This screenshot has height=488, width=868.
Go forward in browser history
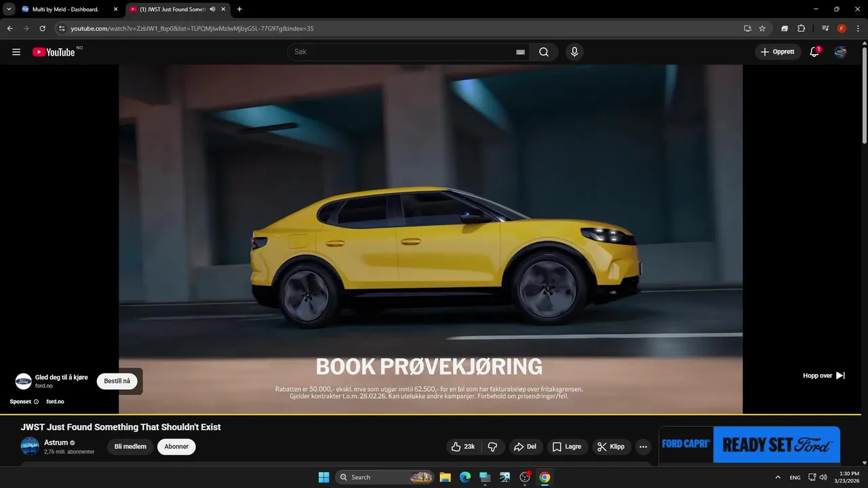26,28
